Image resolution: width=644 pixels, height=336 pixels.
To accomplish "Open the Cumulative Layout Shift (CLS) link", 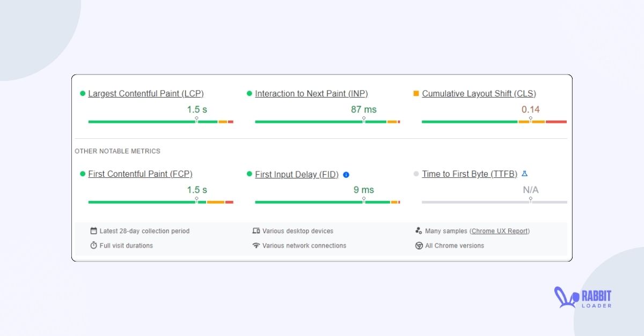I will [479, 93].
